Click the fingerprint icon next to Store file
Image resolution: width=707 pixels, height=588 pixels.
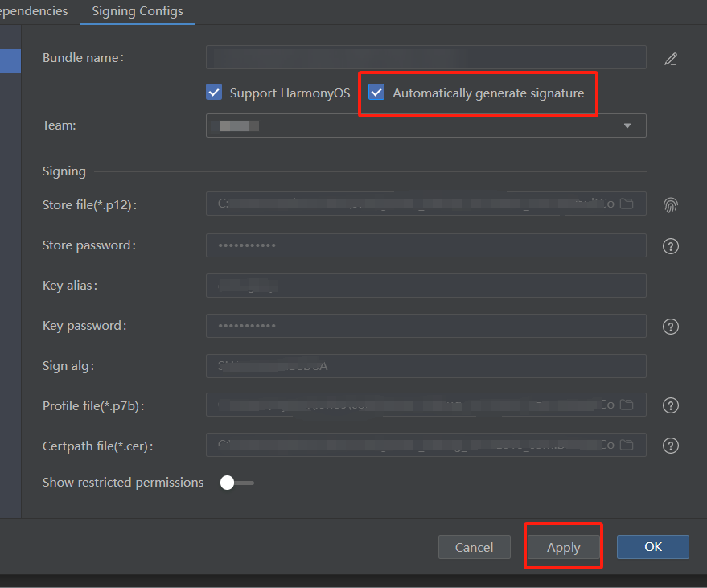tap(671, 205)
